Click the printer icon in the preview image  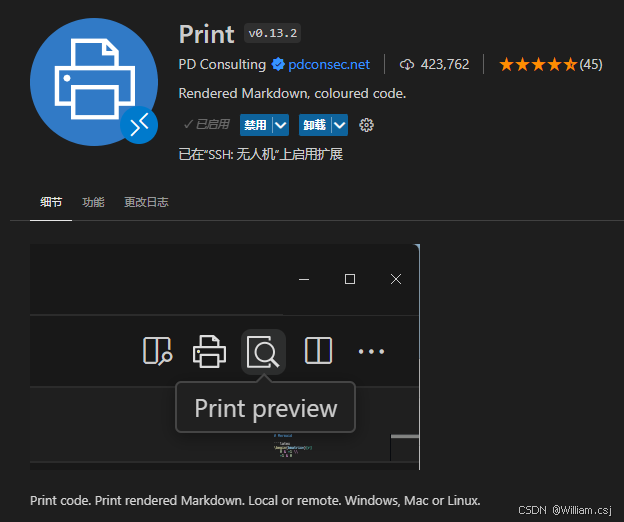coord(209,351)
